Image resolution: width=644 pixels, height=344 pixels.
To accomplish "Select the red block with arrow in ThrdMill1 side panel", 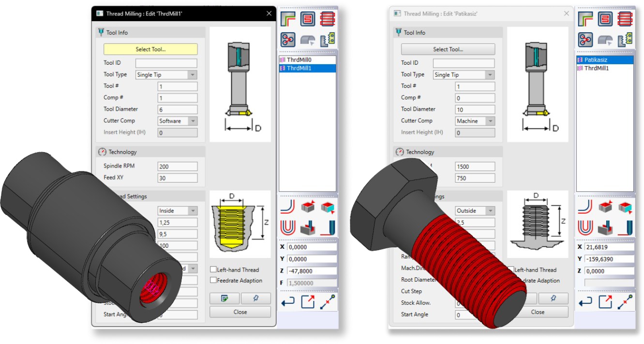I will pyautogui.click(x=308, y=207).
